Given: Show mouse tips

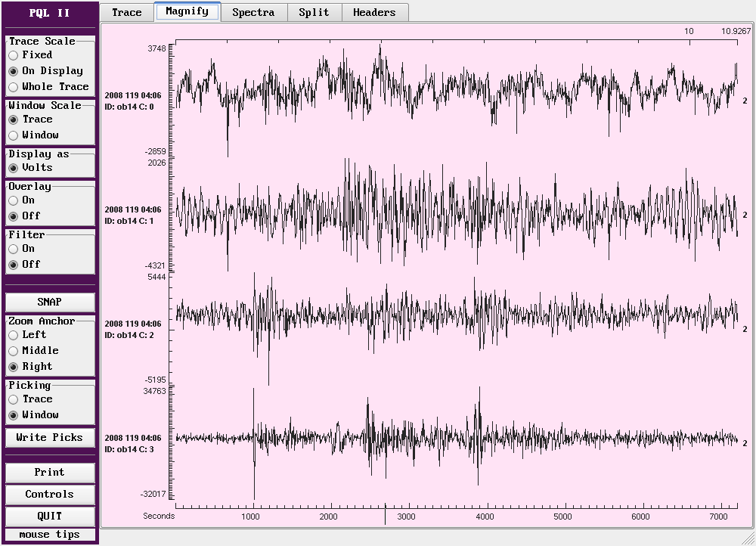Looking at the screenshot, I should pos(50,535).
